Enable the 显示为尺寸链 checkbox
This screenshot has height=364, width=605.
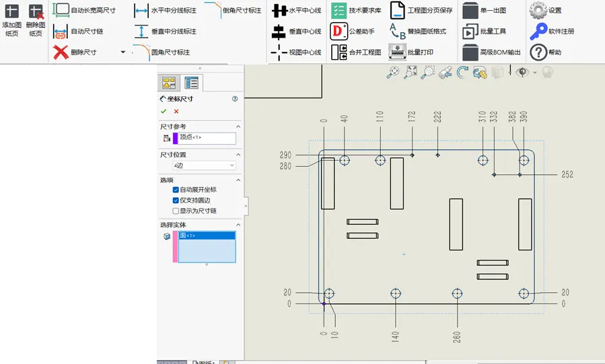tap(176, 211)
